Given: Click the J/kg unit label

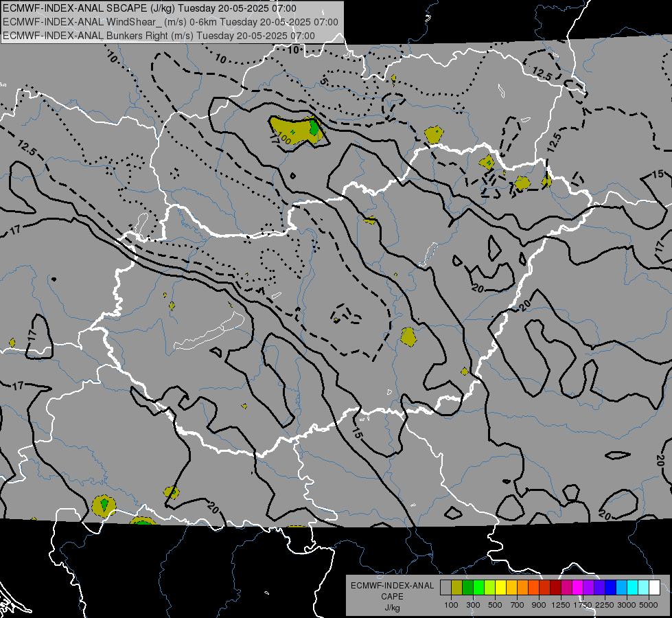Looking at the screenshot, I should pos(392,608).
